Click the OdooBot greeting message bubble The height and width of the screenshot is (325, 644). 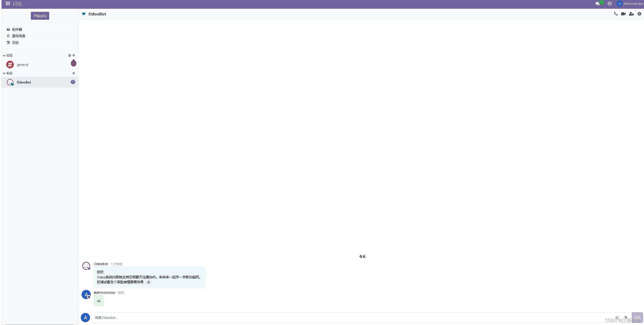(150, 277)
